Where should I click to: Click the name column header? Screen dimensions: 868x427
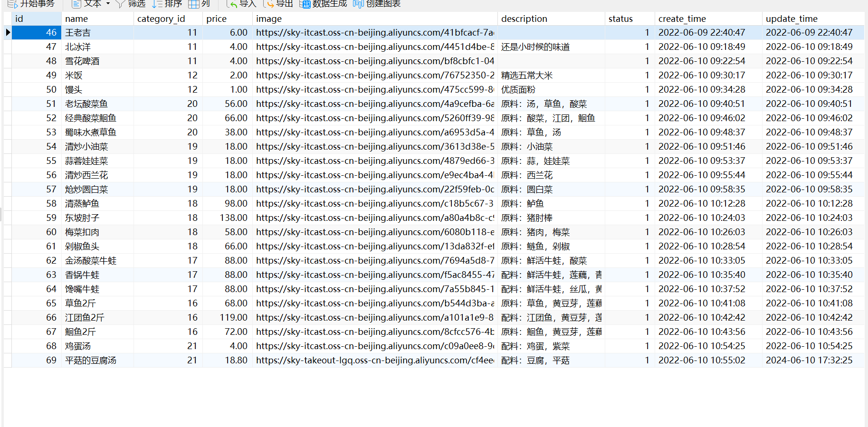[97, 19]
